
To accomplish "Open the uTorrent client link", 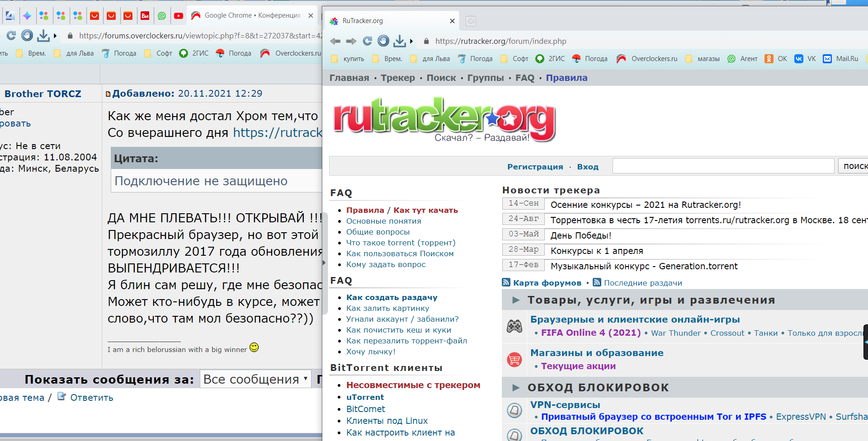I will 365,397.
